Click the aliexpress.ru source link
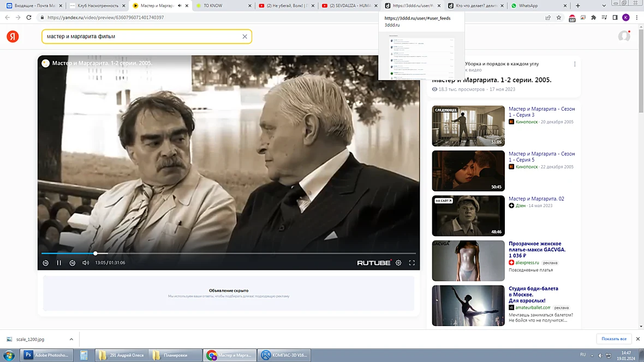The width and height of the screenshot is (644, 362). click(x=527, y=263)
